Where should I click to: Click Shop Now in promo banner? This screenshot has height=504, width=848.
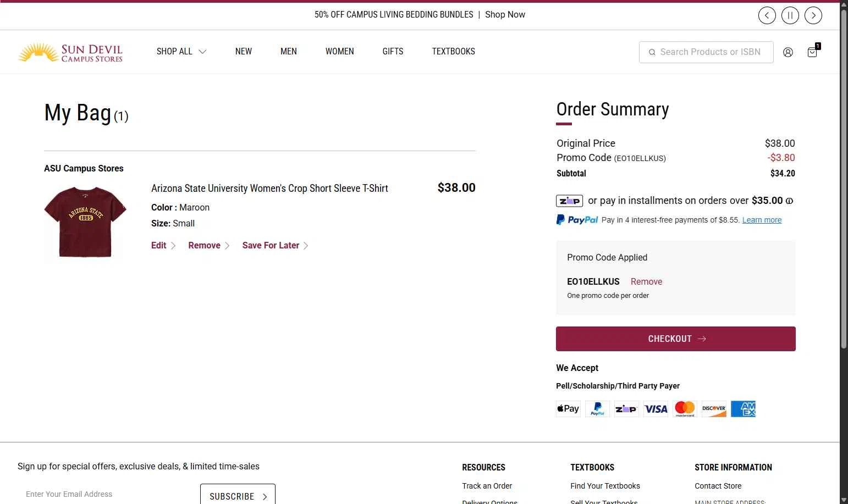tap(505, 15)
